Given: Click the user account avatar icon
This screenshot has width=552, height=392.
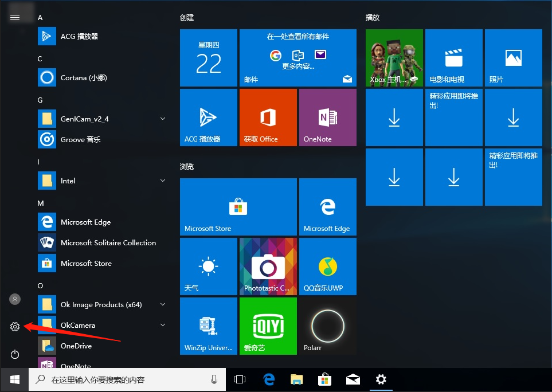Looking at the screenshot, I should click(15, 299).
